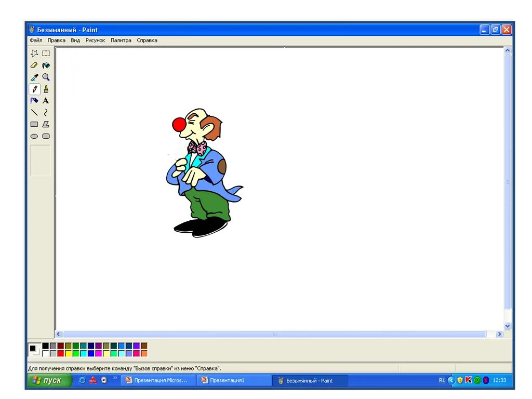The image size is (532, 399).
Task: Click the horizontal scrollbar right arrow
Action: pos(499,334)
